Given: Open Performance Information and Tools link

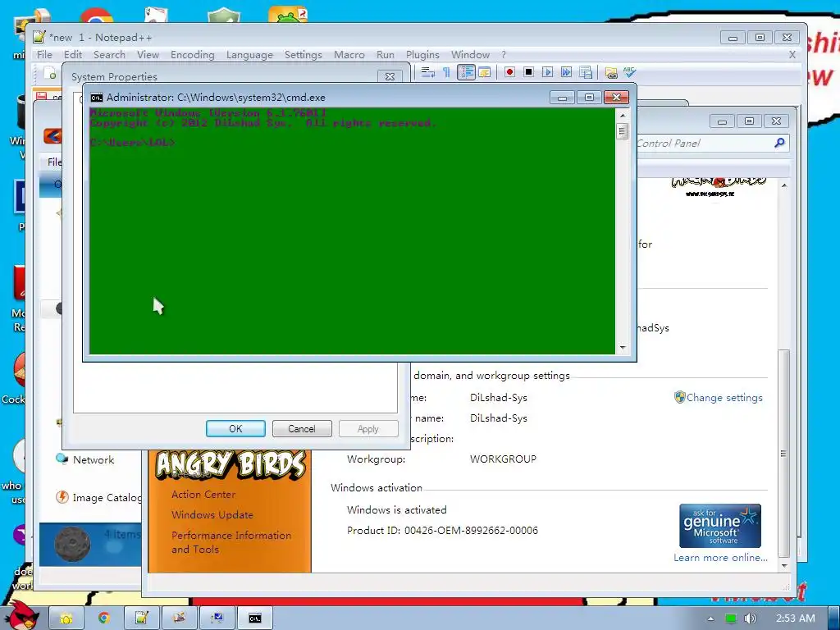Looking at the screenshot, I should tap(231, 542).
